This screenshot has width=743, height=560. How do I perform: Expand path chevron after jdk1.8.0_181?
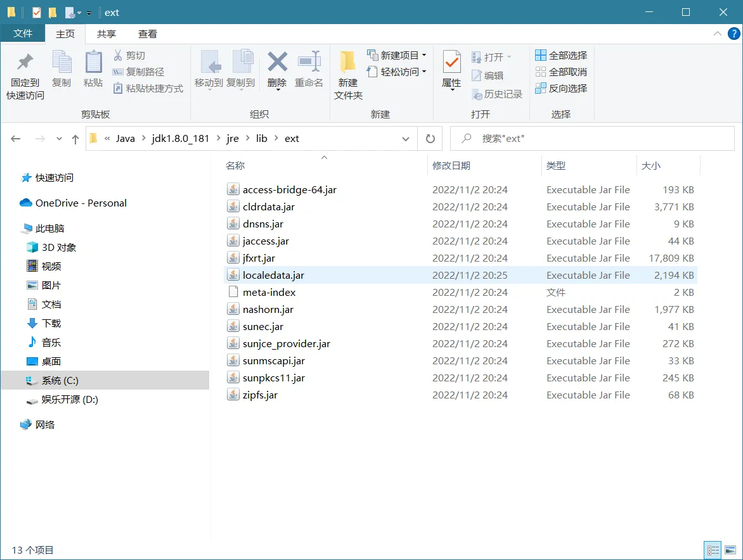(219, 138)
